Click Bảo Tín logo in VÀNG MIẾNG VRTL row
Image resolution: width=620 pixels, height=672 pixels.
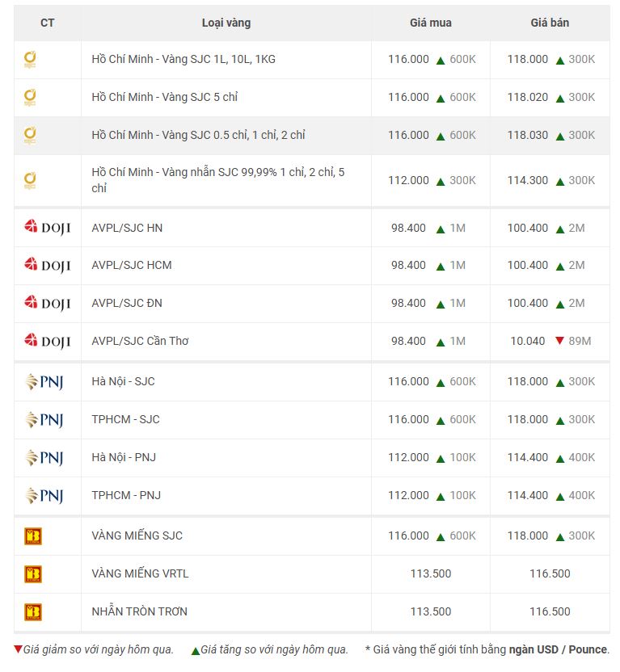33,574
